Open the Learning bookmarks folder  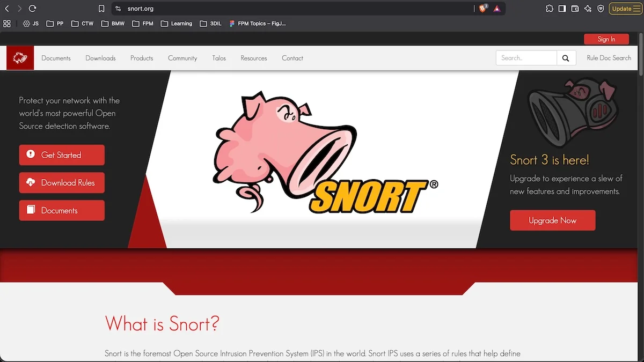(176, 24)
